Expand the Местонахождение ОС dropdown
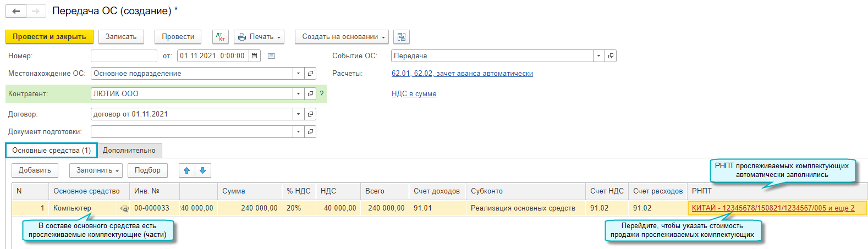 pos(298,73)
